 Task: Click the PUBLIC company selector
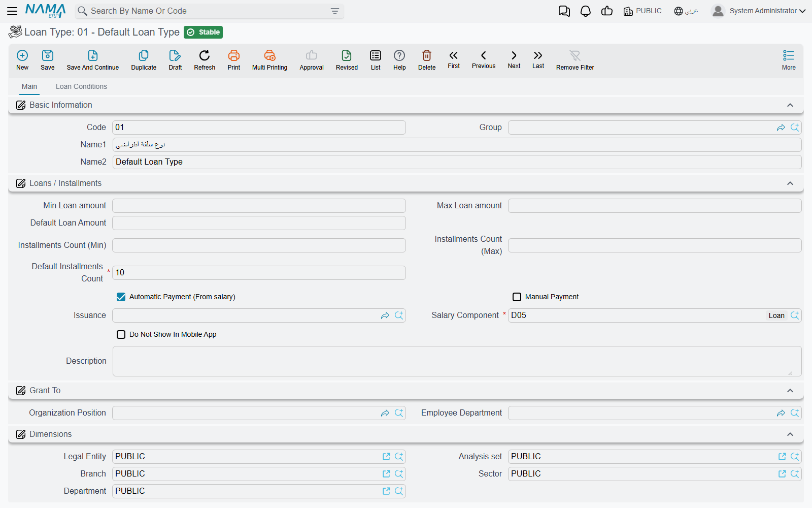pos(642,11)
